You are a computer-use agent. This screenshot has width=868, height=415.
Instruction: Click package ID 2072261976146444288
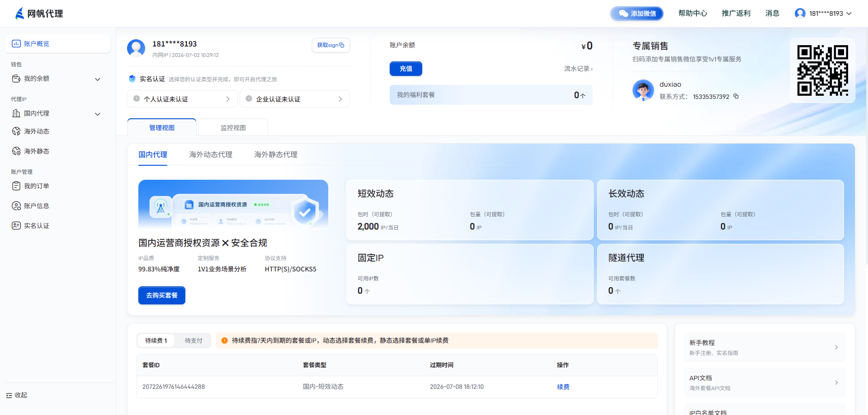[x=174, y=387]
